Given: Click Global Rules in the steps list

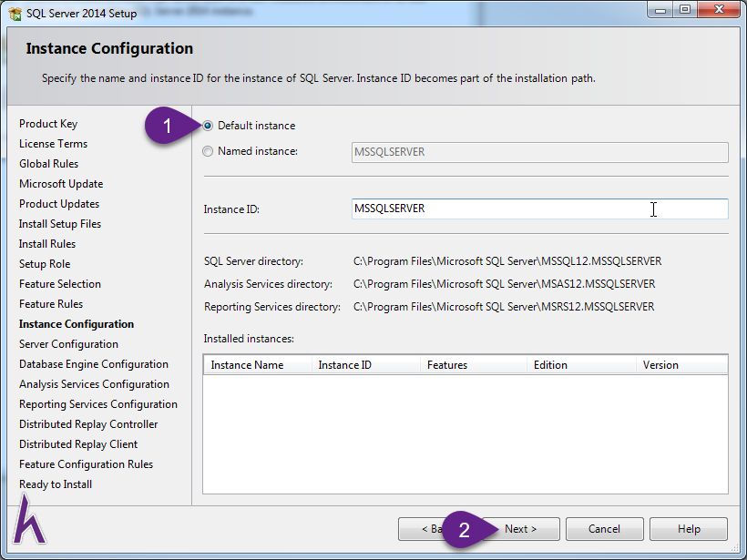Looking at the screenshot, I should coord(48,164).
